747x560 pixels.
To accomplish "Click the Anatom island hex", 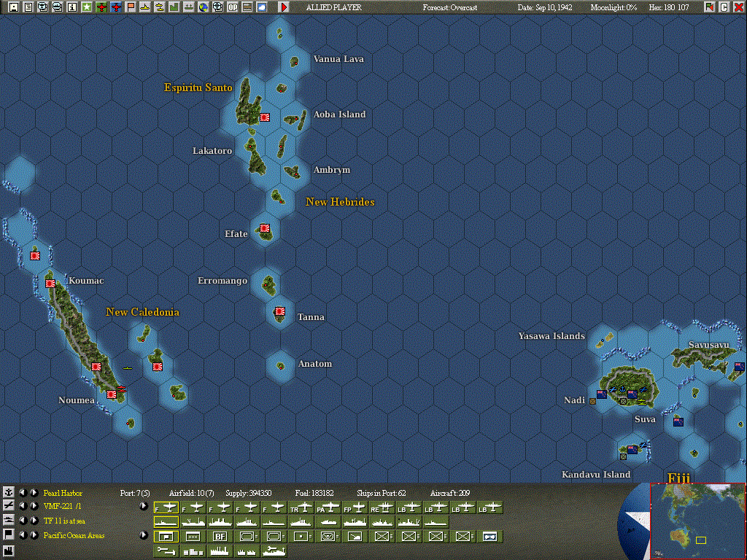I will 280,366.
